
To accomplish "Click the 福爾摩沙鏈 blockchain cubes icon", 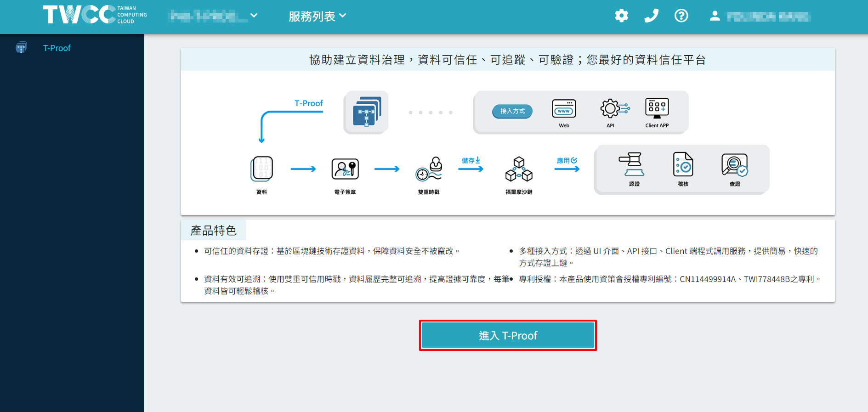I will coord(519,169).
